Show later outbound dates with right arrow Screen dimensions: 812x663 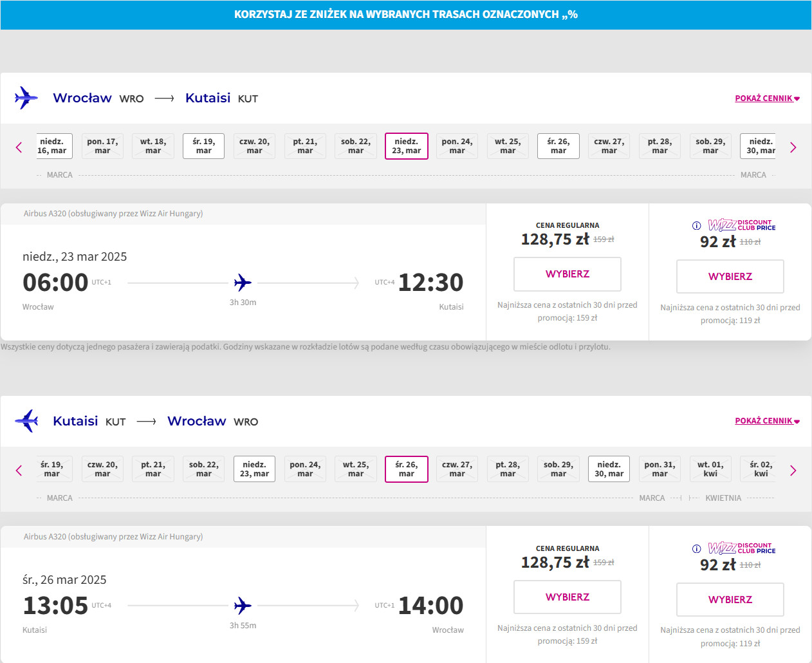793,147
